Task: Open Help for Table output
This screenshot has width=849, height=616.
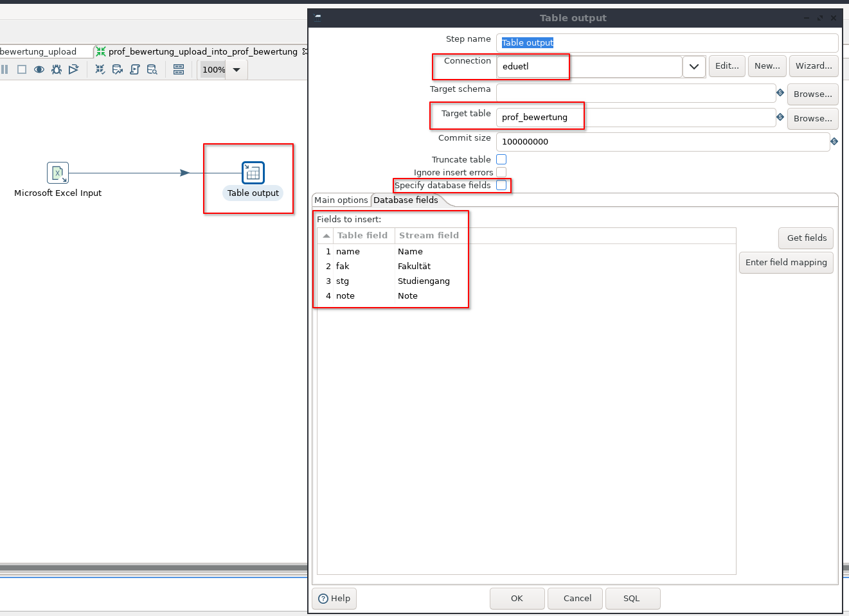Action: [335, 598]
